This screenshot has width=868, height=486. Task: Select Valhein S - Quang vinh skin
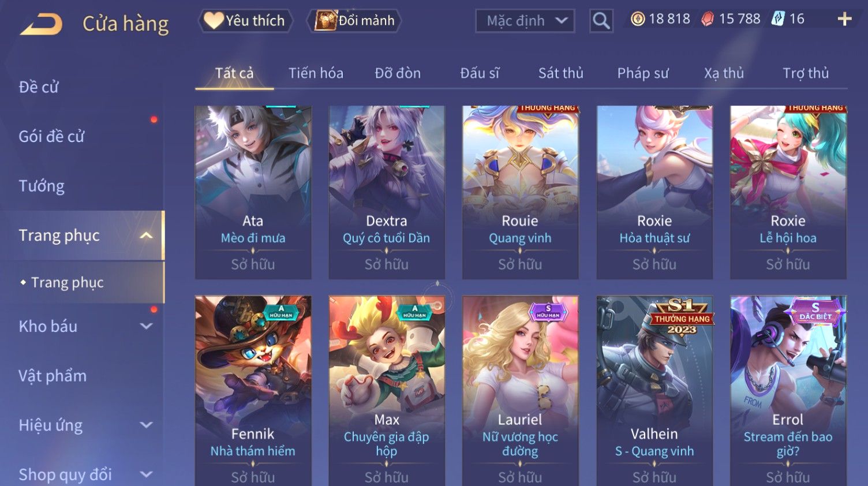coord(654,391)
